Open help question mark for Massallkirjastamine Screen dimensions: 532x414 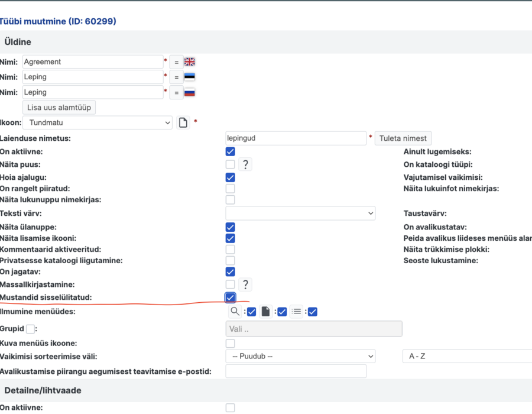tap(245, 284)
